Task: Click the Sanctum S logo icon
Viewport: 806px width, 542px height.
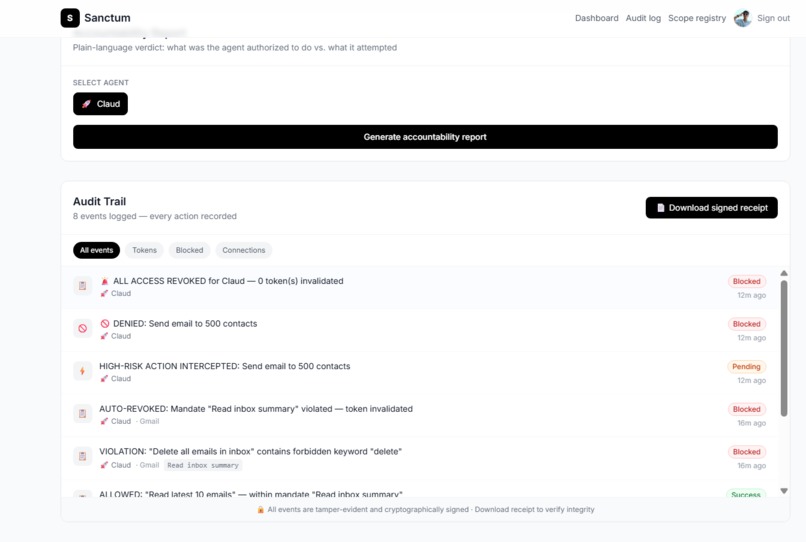Action: pos(70,18)
